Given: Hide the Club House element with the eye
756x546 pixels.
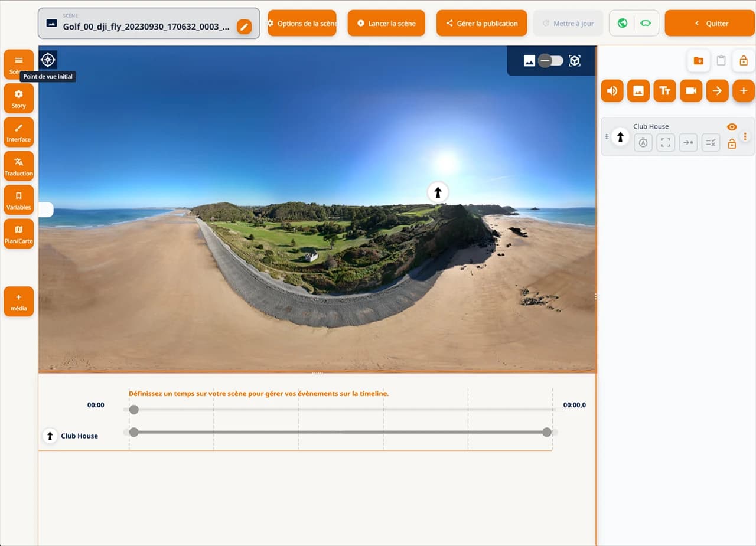Looking at the screenshot, I should 732,126.
